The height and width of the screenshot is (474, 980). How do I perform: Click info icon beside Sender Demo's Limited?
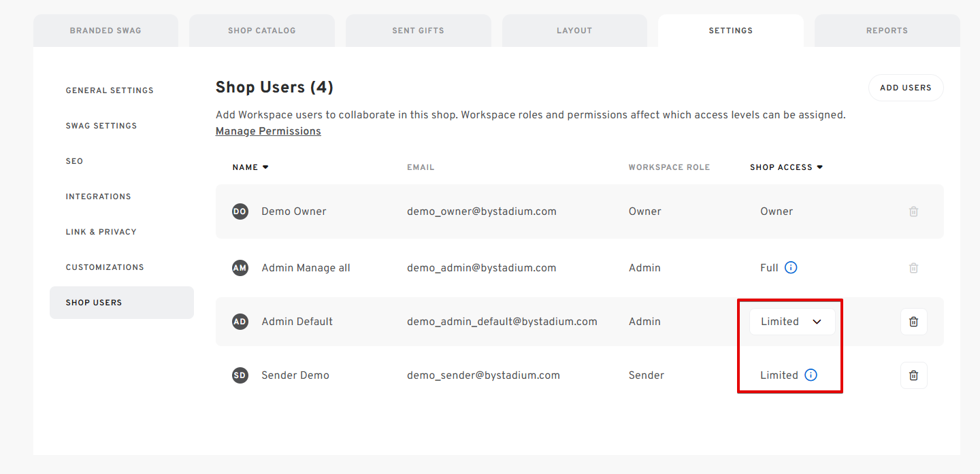(811, 375)
